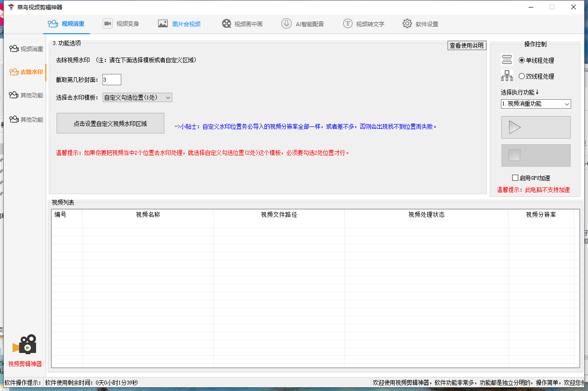Select 单线程处理 radio button
The width and height of the screenshot is (588, 391).
pyautogui.click(x=522, y=60)
